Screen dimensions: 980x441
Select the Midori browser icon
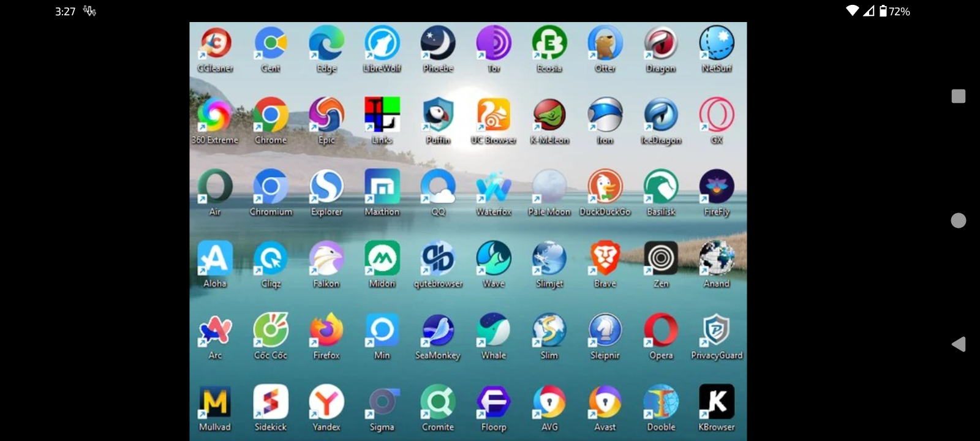[382, 258]
